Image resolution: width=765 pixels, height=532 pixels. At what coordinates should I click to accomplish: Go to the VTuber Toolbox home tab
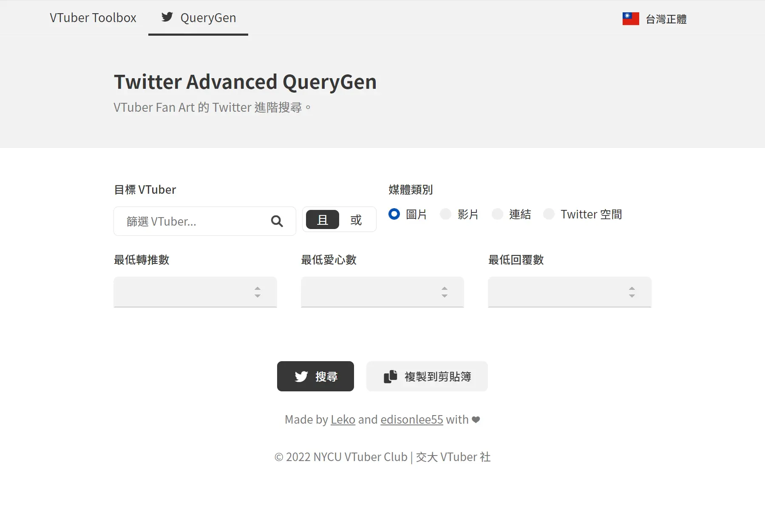93,18
